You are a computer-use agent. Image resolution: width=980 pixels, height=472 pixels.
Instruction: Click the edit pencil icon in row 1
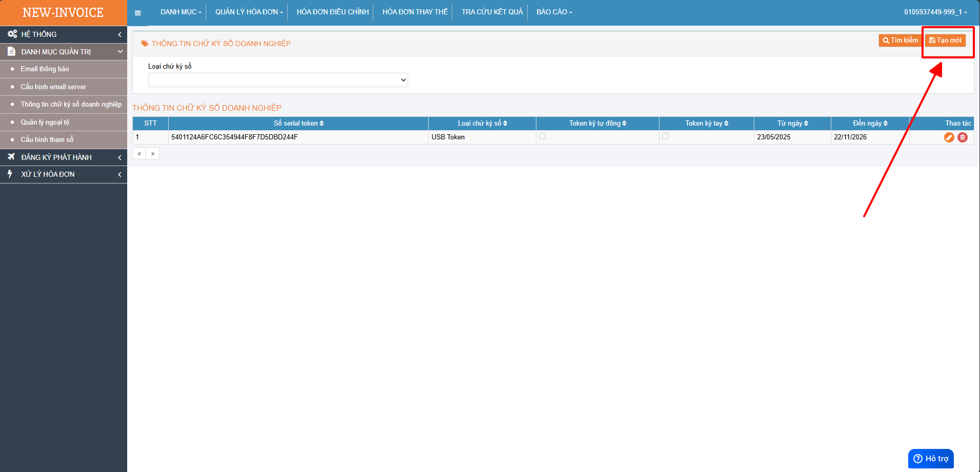click(949, 137)
